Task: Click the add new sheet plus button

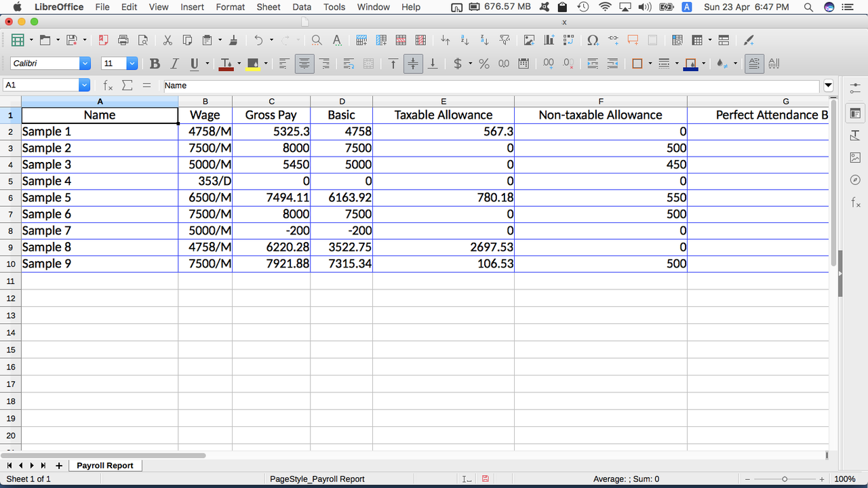Action: [x=59, y=466]
